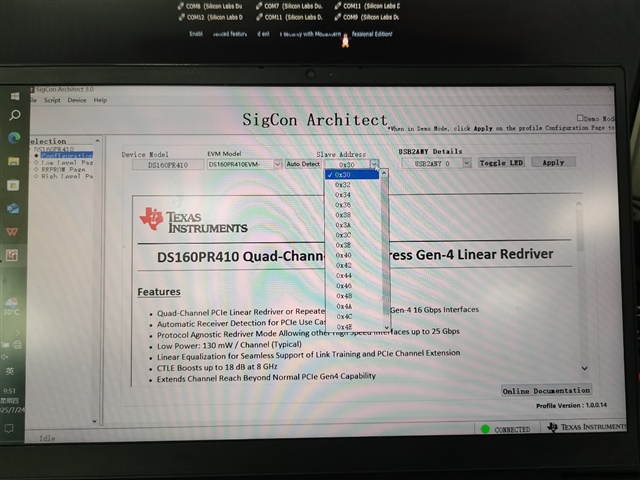
Task: Open Windows Search from the taskbar
Action: tap(15, 116)
